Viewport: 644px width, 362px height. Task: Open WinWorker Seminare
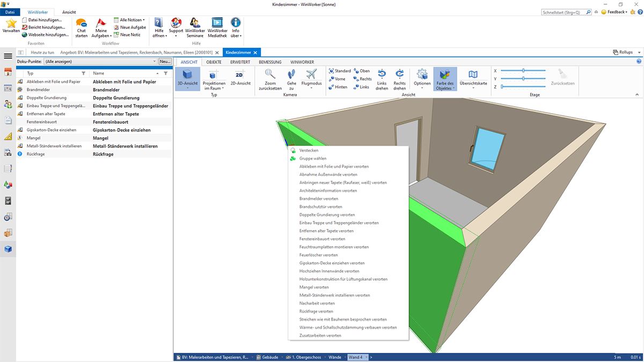click(195, 27)
